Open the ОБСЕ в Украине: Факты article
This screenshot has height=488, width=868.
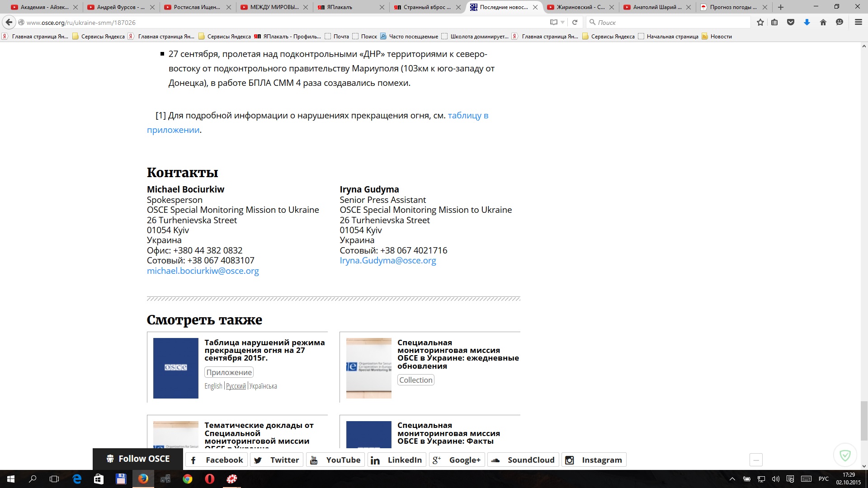coord(448,434)
